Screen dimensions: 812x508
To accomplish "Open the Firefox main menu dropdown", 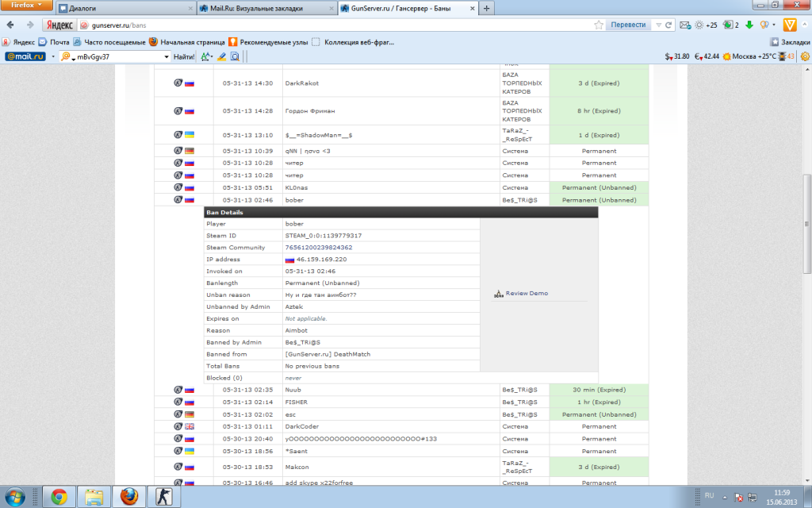I will click(x=26, y=6).
